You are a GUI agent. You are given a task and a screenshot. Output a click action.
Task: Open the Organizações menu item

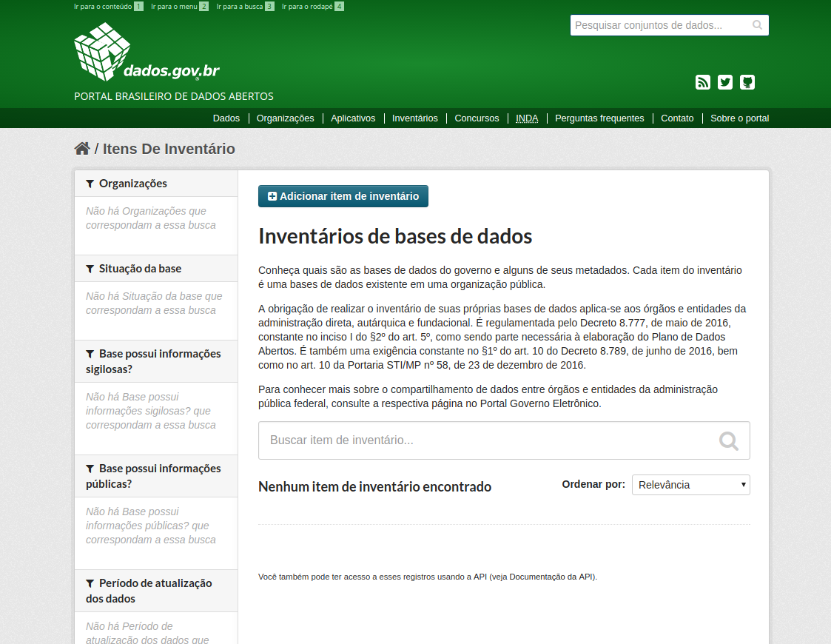(285, 118)
